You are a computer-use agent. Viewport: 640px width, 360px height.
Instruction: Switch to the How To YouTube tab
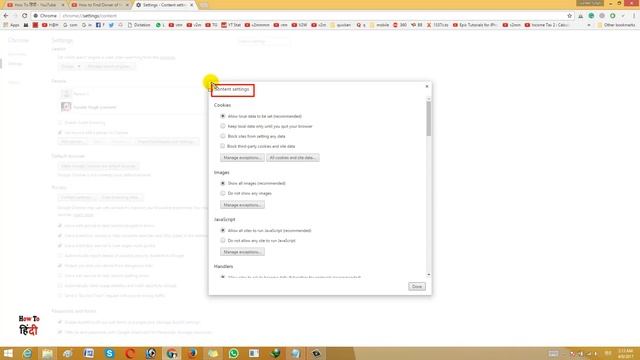point(34,5)
